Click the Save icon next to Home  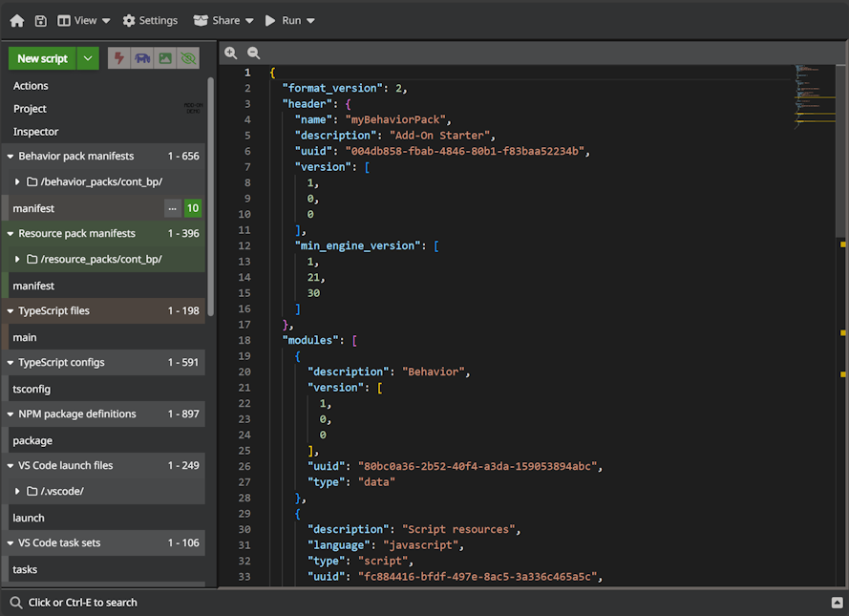[x=40, y=19]
